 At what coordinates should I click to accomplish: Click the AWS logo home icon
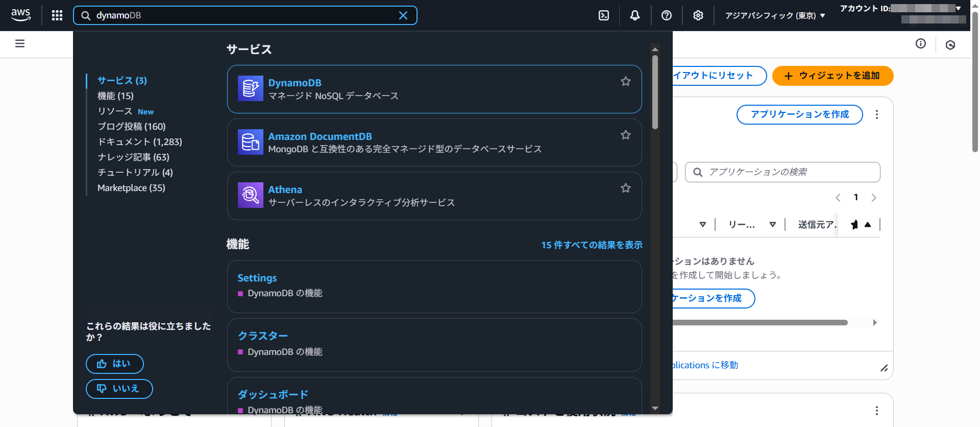tap(21, 15)
